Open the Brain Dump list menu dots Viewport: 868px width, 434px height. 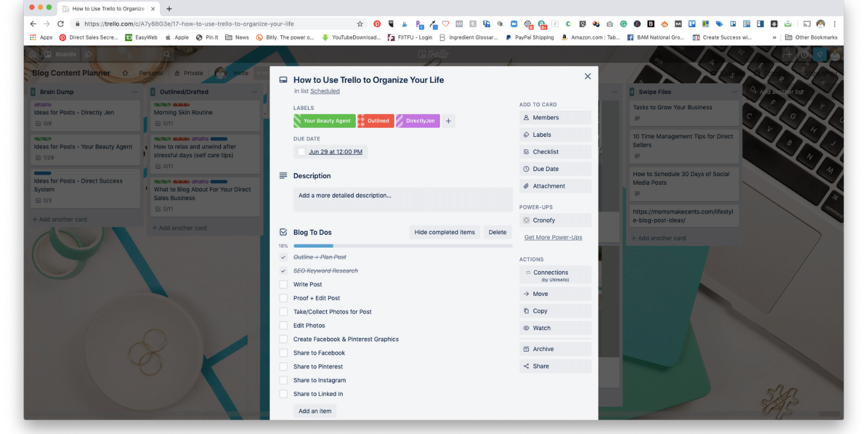[135, 92]
